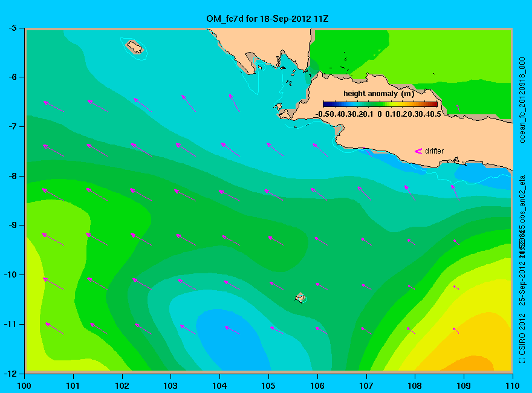Click the x-axis label "104"
This screenshot has height=393, width=532.
[x=219, y=386]
